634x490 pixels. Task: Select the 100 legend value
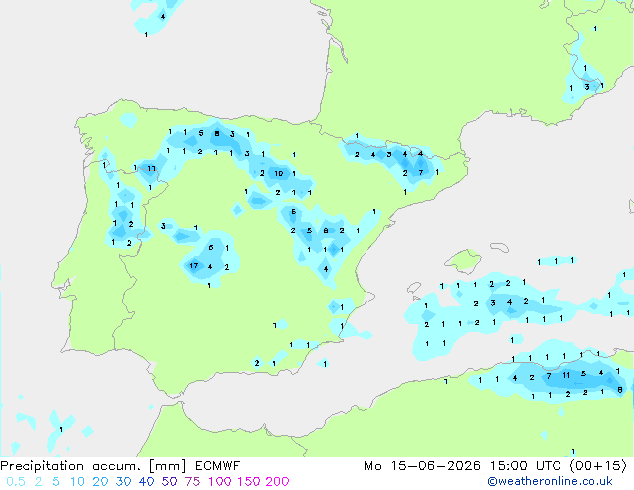point(220,482)
